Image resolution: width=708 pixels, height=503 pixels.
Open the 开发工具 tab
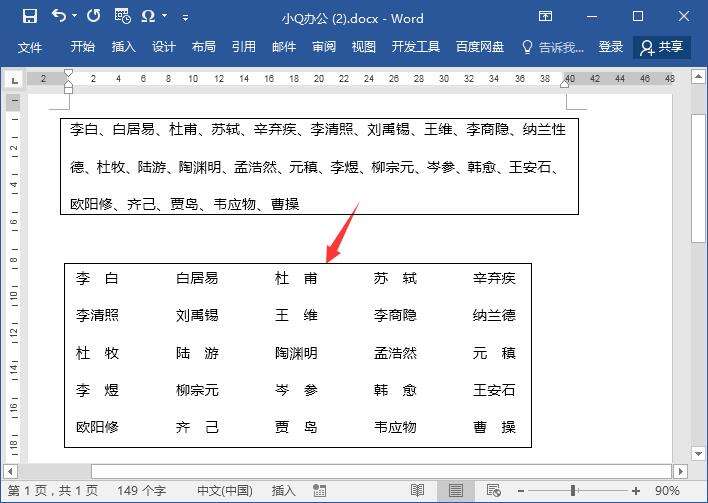click(415, 47)
